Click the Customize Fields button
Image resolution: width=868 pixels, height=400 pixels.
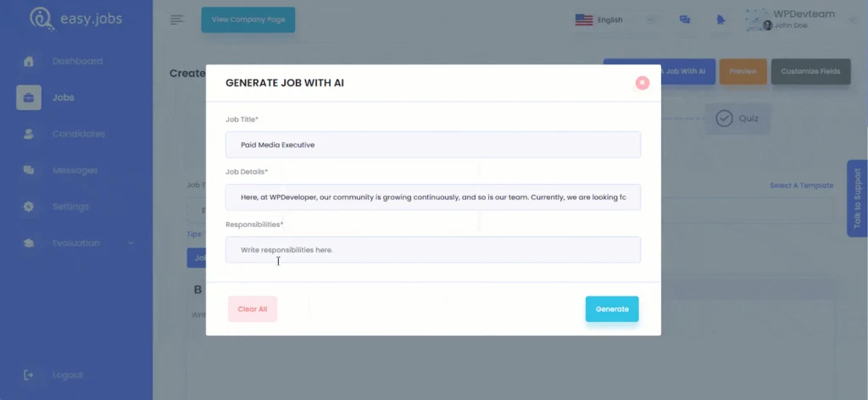[810, 71]
